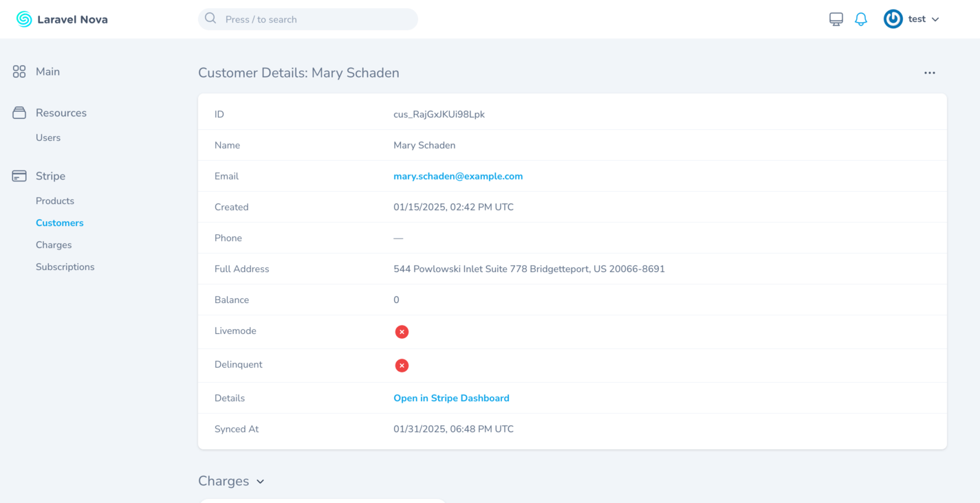The height and width of the screenshot is (503, 980).
Task: Click the search magnifier icon
Action: pyautogui.click(x=210, y=19)
